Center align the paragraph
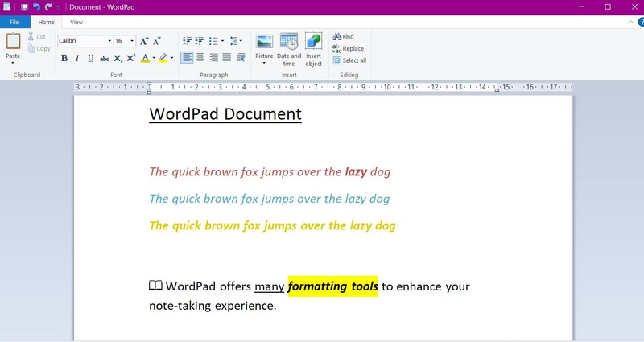This screenshot has width=644, height=342. [x=200, y=57]
